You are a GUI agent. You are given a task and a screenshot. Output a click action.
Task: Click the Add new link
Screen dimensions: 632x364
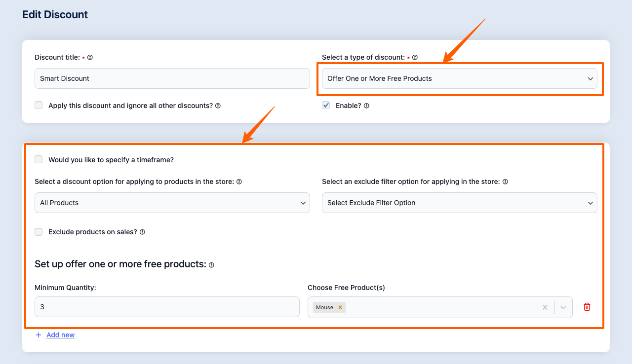coord(60,335)
